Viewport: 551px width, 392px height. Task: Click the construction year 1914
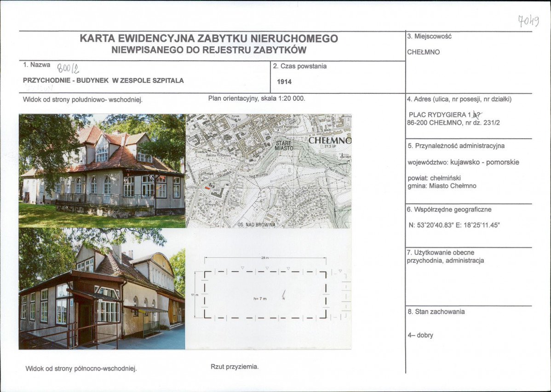point(284,82)
